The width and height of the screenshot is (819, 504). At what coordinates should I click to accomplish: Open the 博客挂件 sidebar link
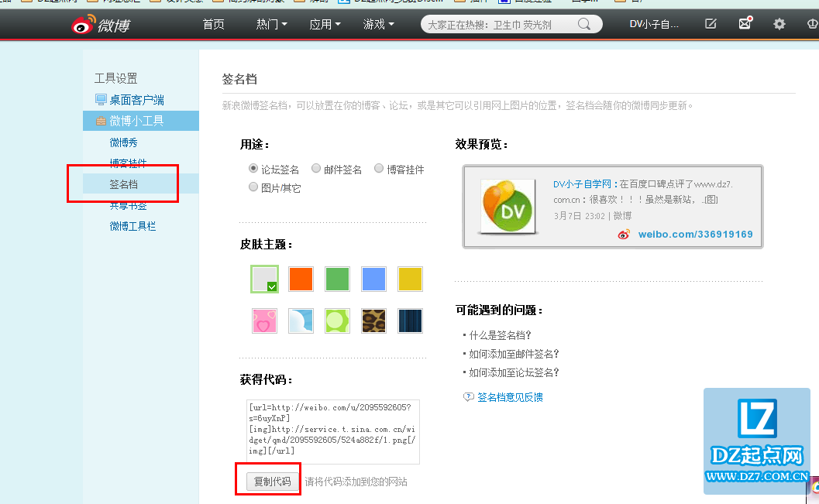tap(128, 163)
